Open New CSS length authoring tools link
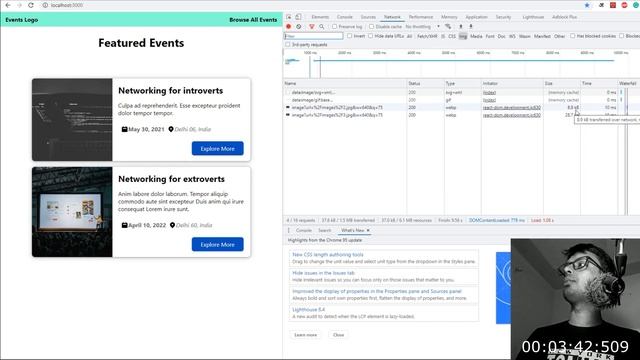Image resolution: width=640 pixels, height=360 pixels. (328, 254)
